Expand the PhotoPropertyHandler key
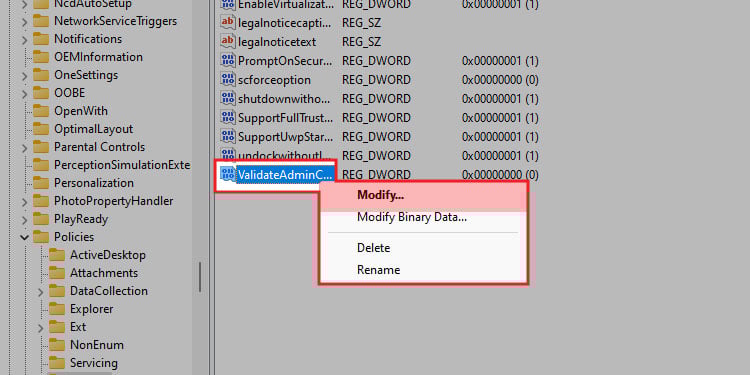 pyautogui.click(x=24, y=201)
